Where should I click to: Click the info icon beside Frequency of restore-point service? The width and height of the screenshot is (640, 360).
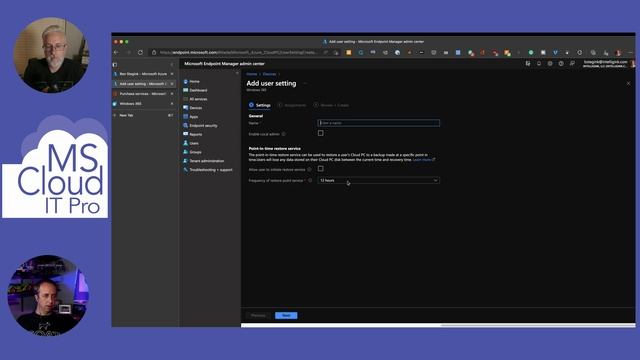pos(310,180)
